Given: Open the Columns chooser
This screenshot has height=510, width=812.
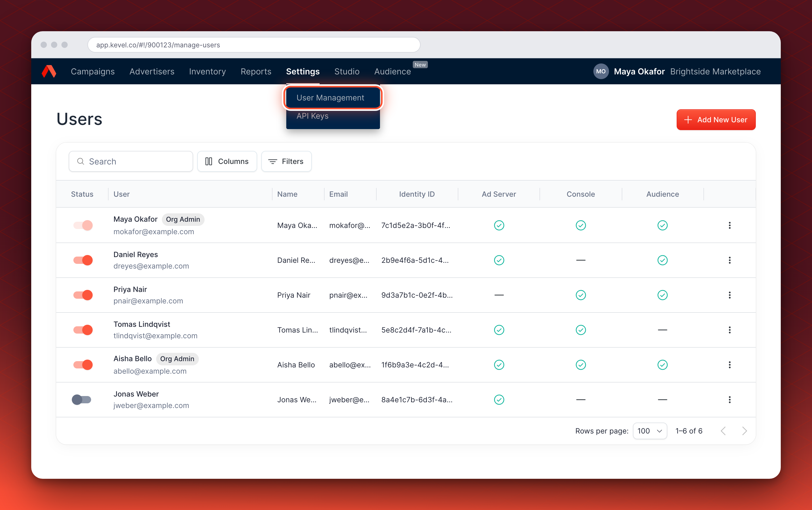Looking at the screenshot, I should tap(227, 162).
